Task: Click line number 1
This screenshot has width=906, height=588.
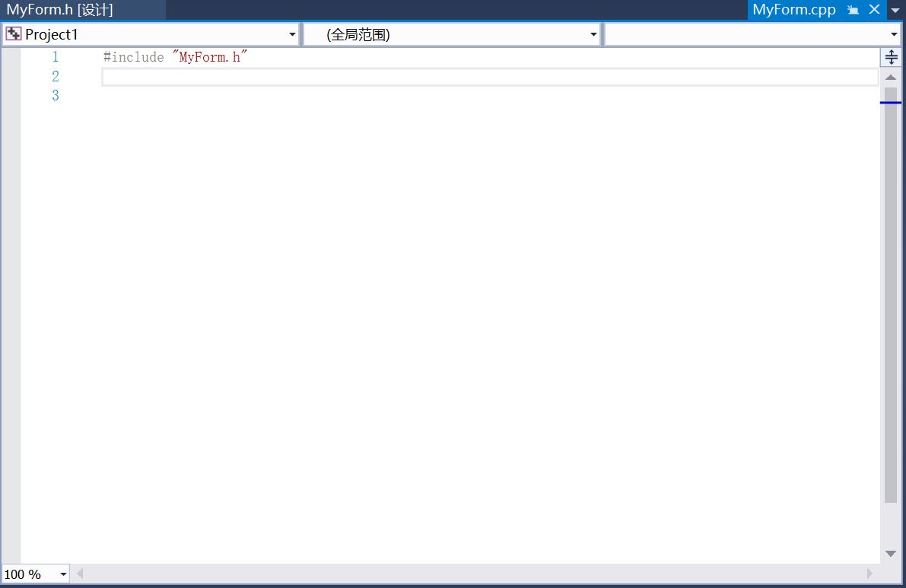Action: click(55, 56)
